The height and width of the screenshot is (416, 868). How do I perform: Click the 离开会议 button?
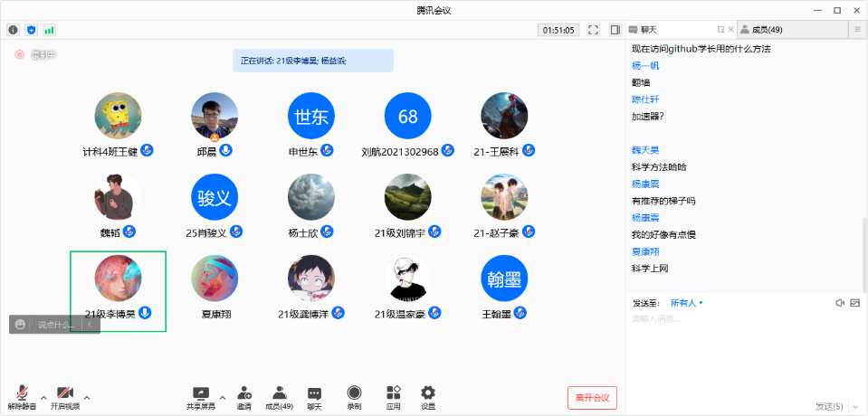pos(592,397)
